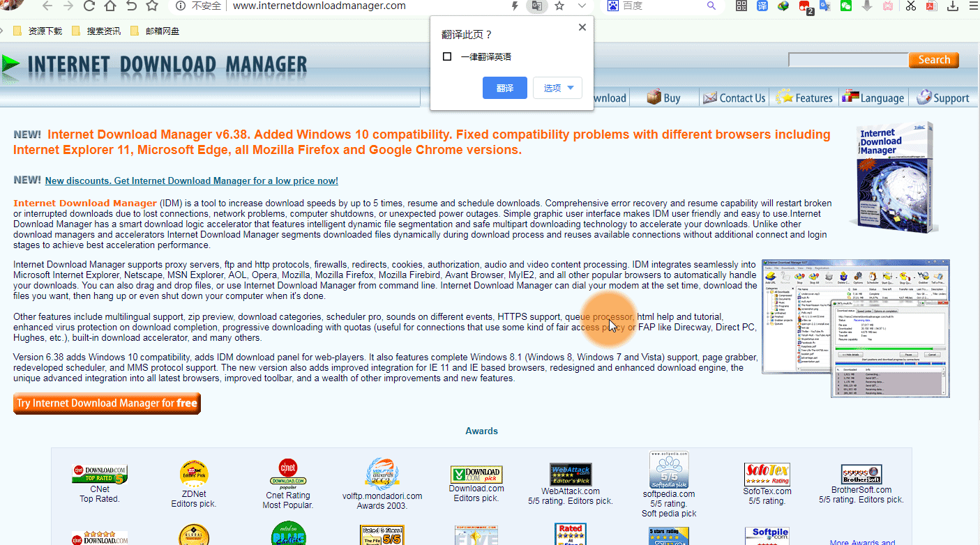The height and width of the screenshot is (545, 980).
Task: Open the Buy menu item
Action: pos(663,98)
